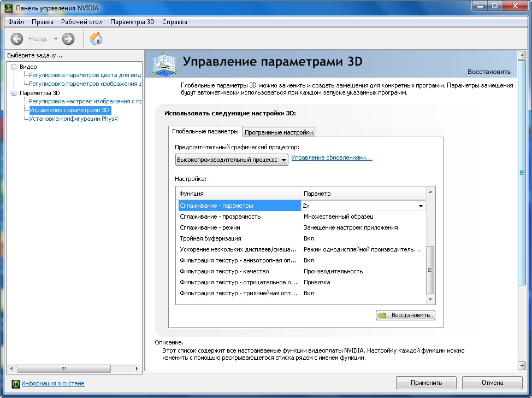Image resolution: width=532 pixels, height=398 pixels.
Task: Click main panel scroll down arrow
Action: [x=522, y=365]
